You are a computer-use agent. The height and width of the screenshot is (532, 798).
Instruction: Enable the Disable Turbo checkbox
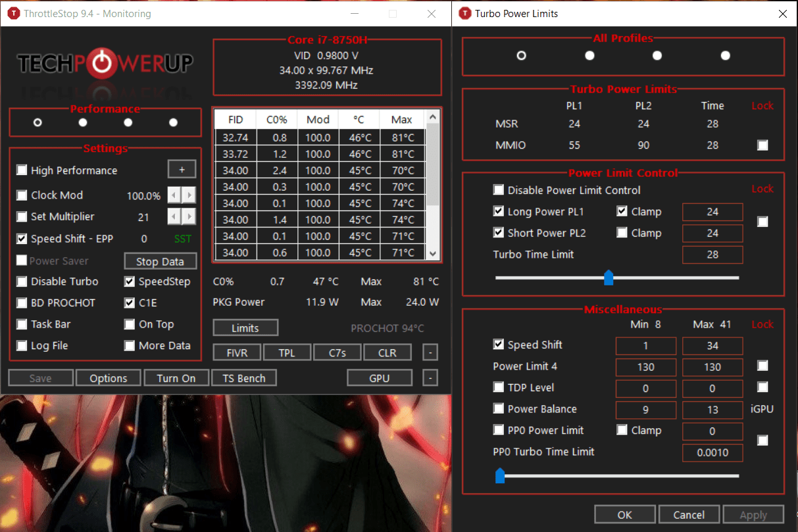(22, 281)
